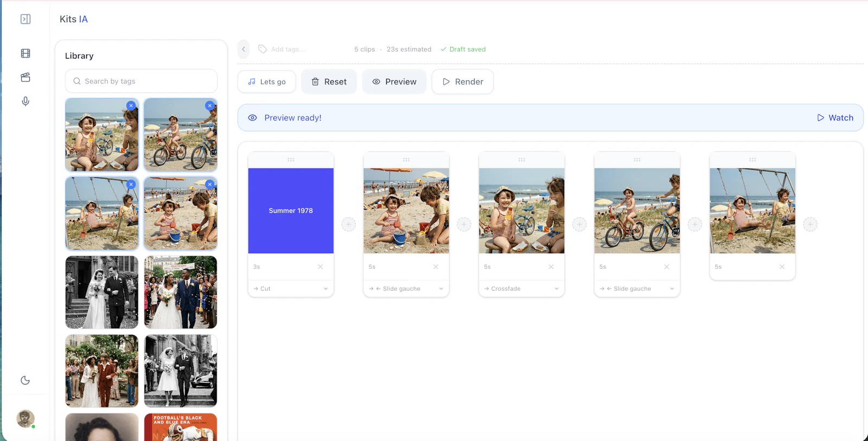This screenshot has width=868, height=441.
Task: Click the Draft saved status
Action: pyautogui.click(x=463, y=49)
